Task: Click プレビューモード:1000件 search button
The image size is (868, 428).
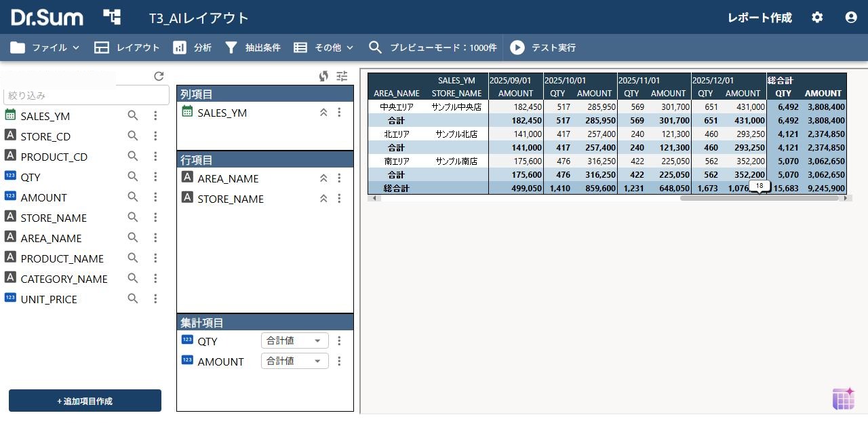Action: pos(433,47)
